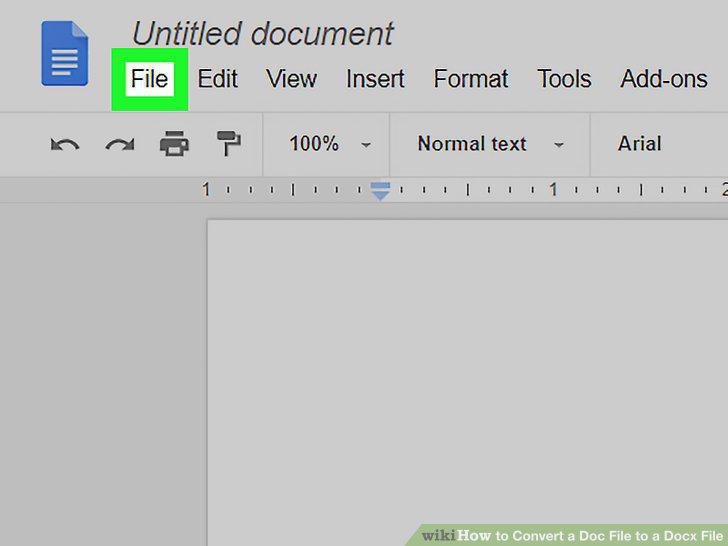Open the Edit menu
The width and height of the screenshot is (728, 546).
pos(217,79)
